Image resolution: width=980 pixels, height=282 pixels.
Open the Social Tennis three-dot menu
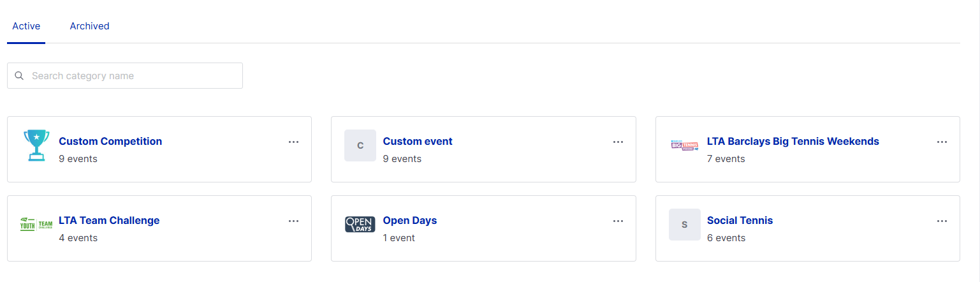942,221
